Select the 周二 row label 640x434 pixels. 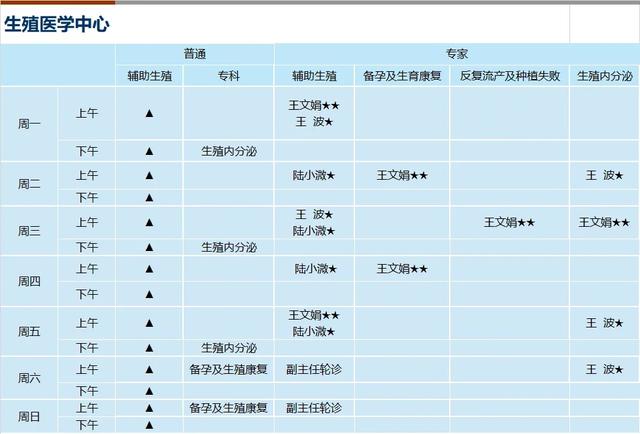29,184
